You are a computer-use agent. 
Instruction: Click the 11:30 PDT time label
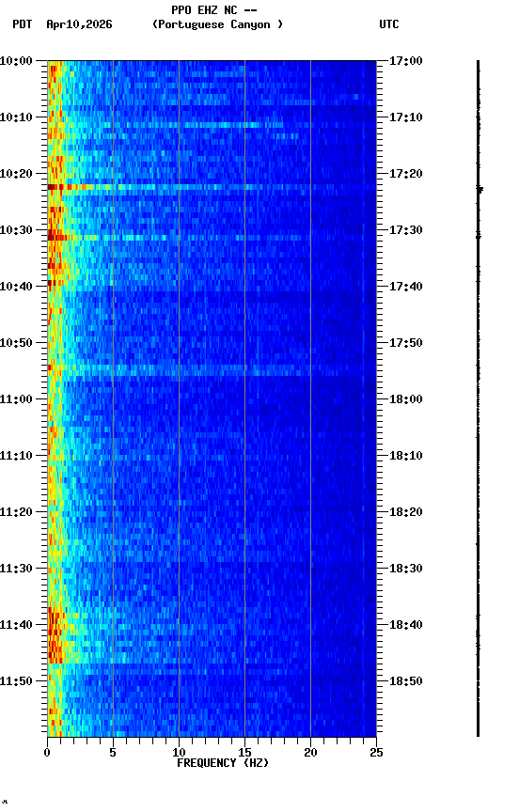tap(16, 570)
